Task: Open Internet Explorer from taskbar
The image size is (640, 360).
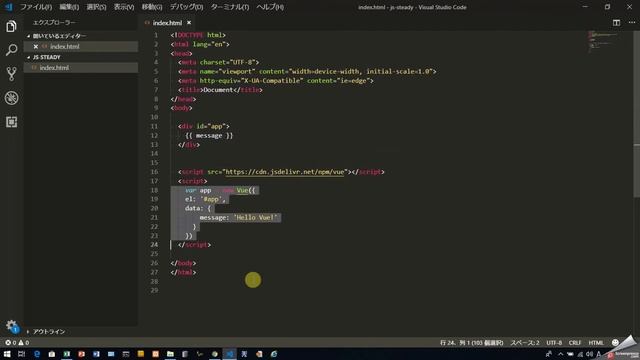Action: (x=274, y=354)
